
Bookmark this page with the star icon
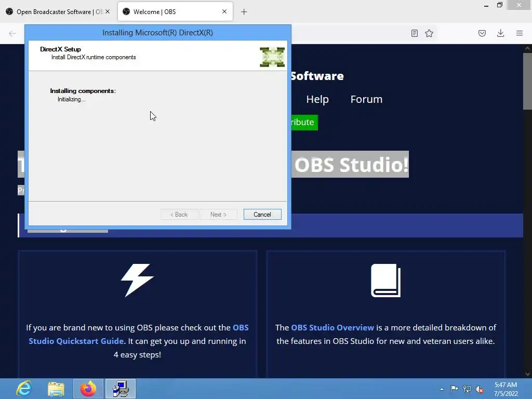[429, 33]
